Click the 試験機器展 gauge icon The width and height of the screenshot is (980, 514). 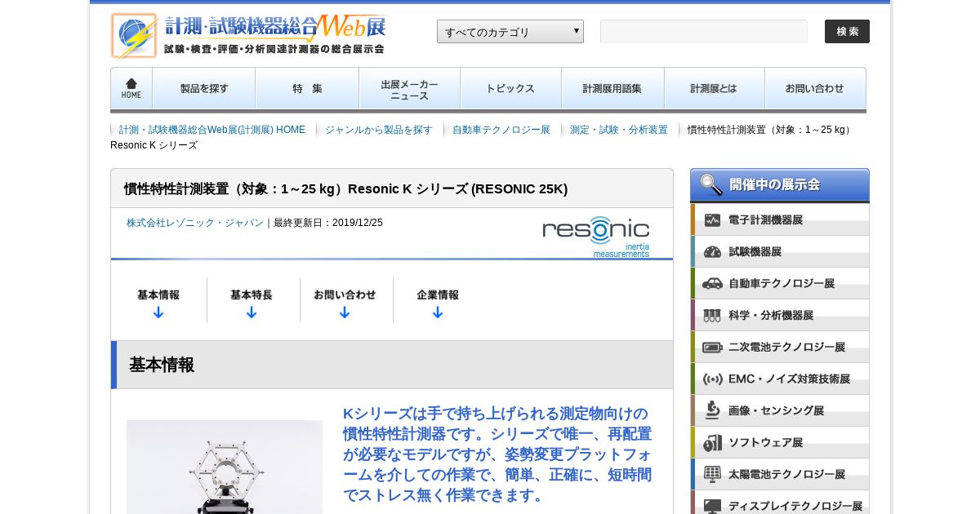pyautogui.click(x=712, y=252)
